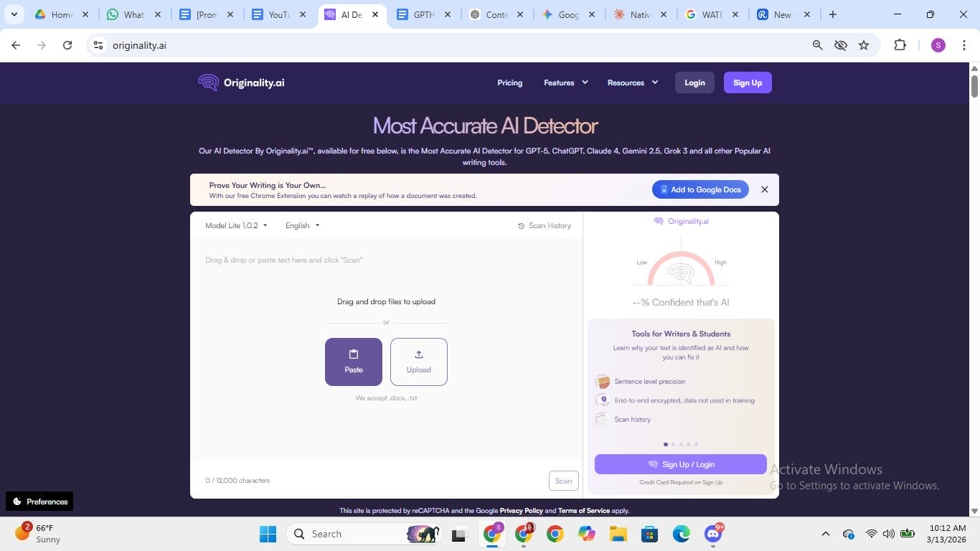Click the battery icon in system tray
Screen dimensions: 980x551
[908, 534]
